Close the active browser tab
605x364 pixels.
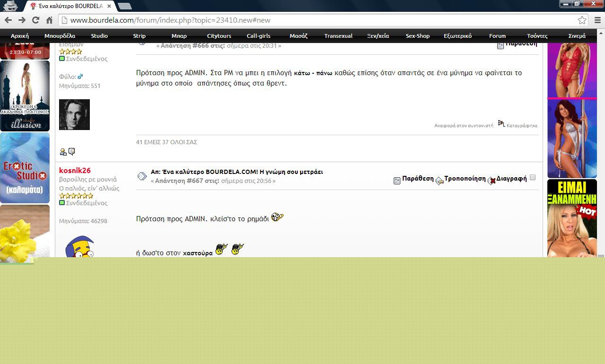(x=109, y=6)
